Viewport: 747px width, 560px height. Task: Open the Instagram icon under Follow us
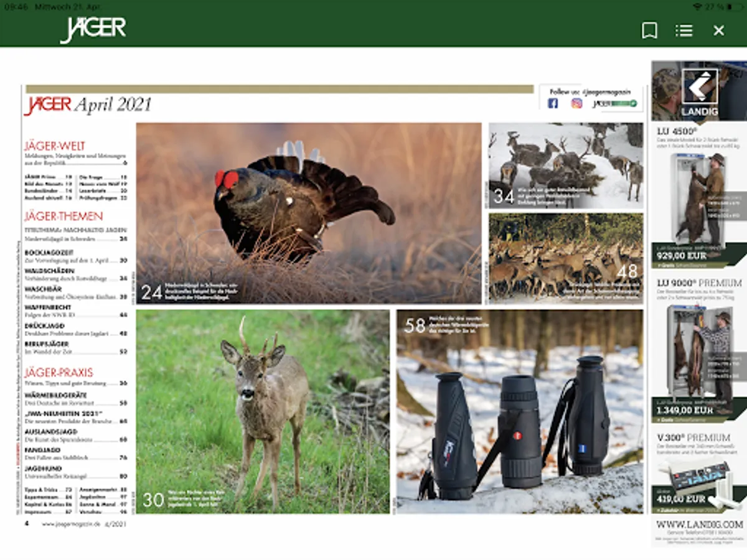point(576,103)
